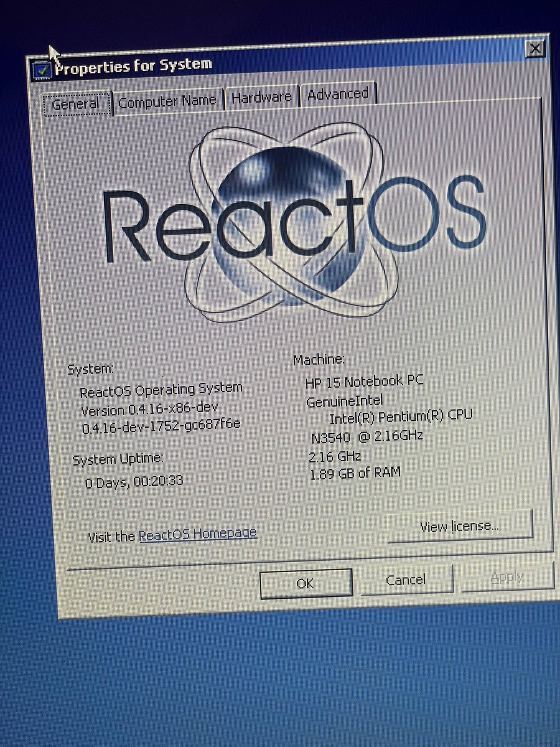
Task: Click the uptime value '0 Days, 00:20:33'
Action: pos(134,482)
